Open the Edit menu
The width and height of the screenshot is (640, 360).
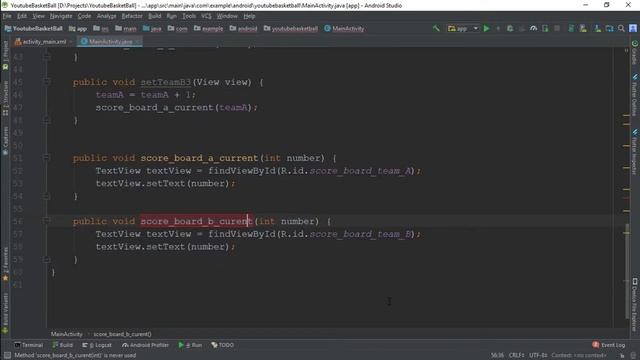click(x=22, y=16)
